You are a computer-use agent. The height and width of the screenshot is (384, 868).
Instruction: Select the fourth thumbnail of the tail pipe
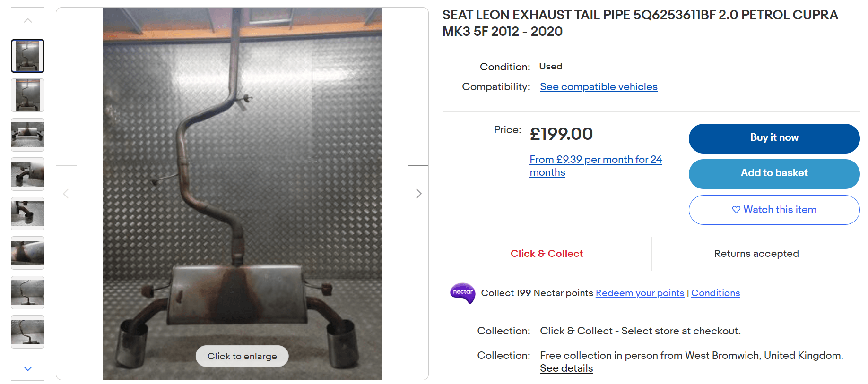click(28, 174)
